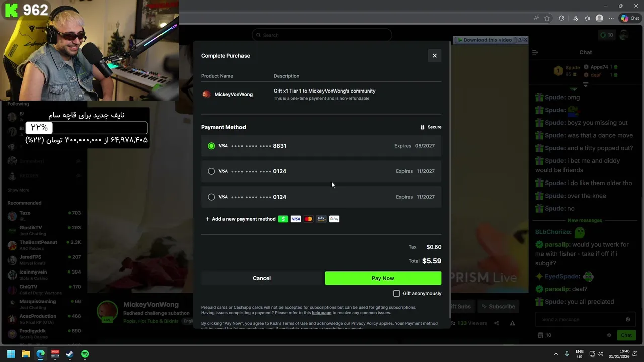The width and height of the screenshot is (644, 362).
Task: Click the Pay Now button
Action: pos(383,278)
